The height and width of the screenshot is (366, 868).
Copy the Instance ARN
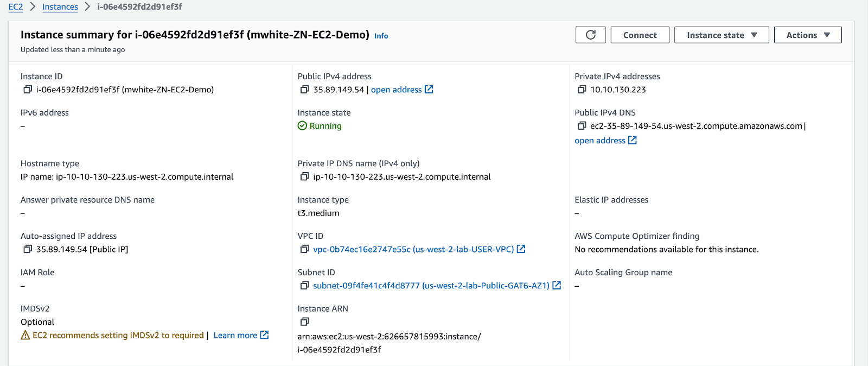point(304,322)
